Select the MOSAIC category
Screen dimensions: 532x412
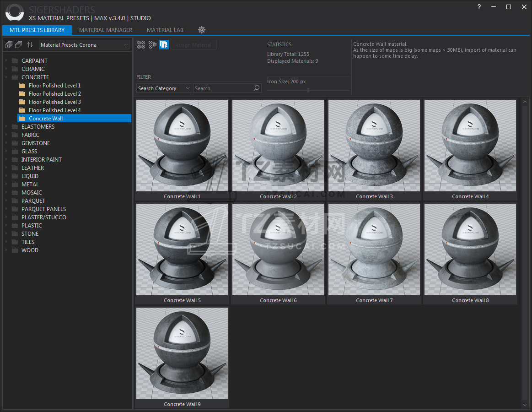click(x=32, y=193)
